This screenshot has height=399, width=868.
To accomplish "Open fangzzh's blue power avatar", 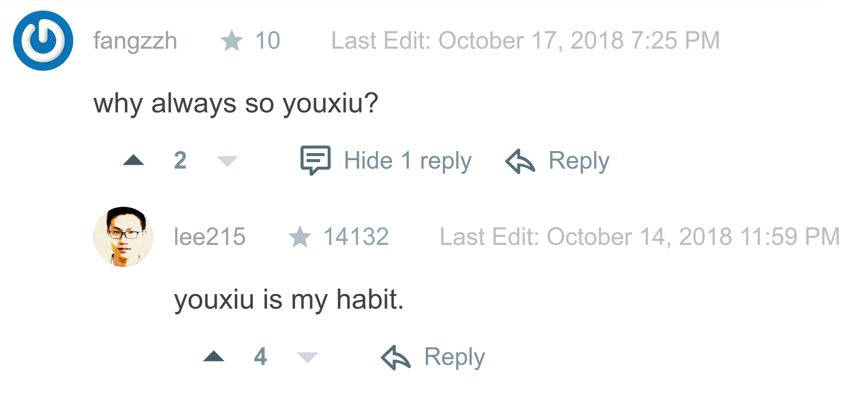I will click(x=43, y=41).
